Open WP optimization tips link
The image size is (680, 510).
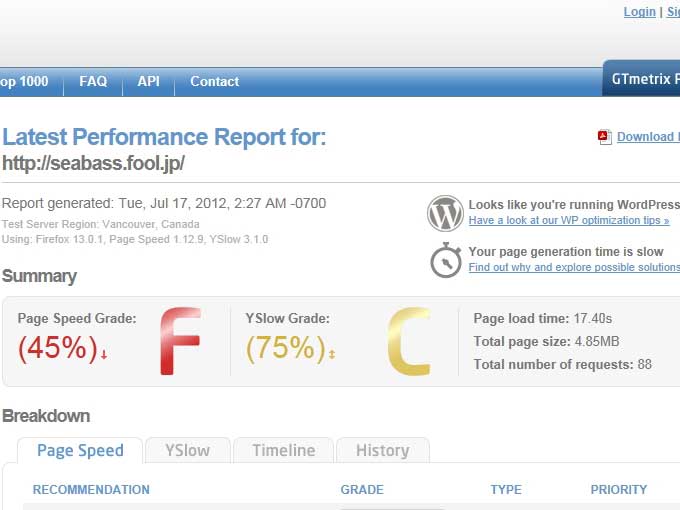(x=568, y=220)
